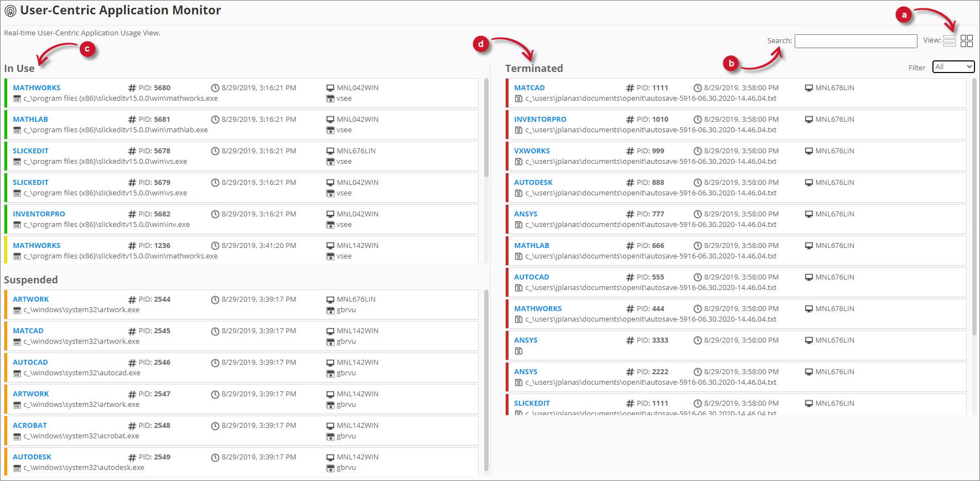The image size is (980, 481).
Task: Open the MATHWORKS entry with PID 5680
Action: (37, 87)
